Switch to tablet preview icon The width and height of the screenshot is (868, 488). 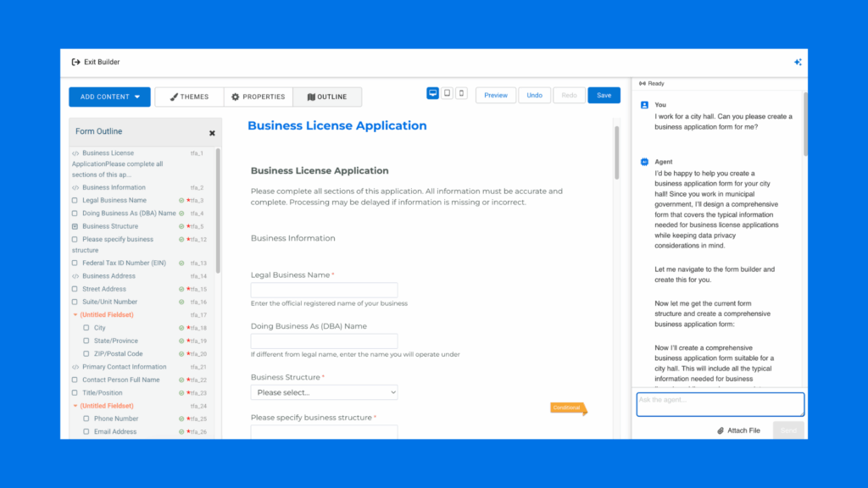coord(448,94)
